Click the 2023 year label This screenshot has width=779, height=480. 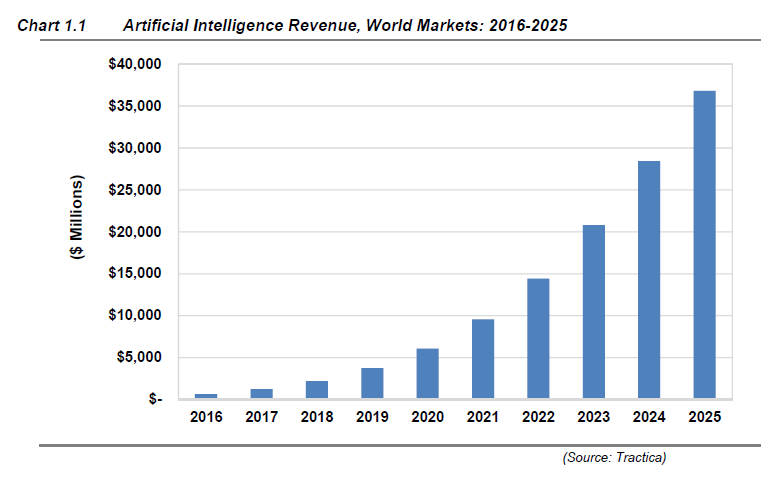(x=594, y=417)
